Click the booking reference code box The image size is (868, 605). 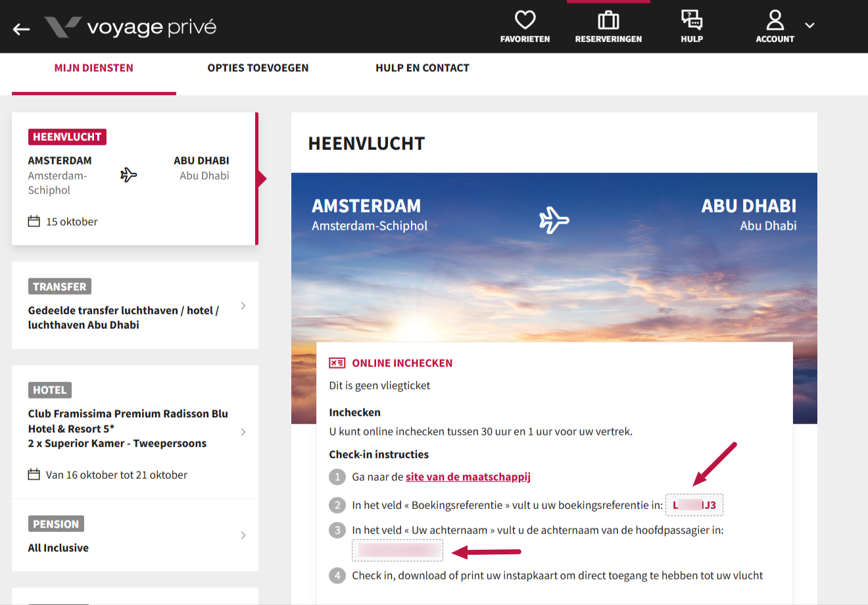694,505
